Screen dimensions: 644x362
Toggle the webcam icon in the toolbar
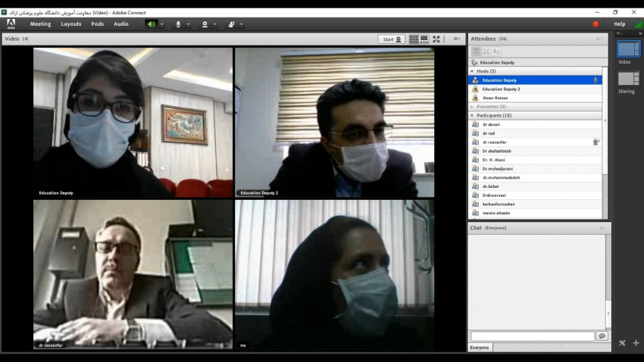pos(205,24)
